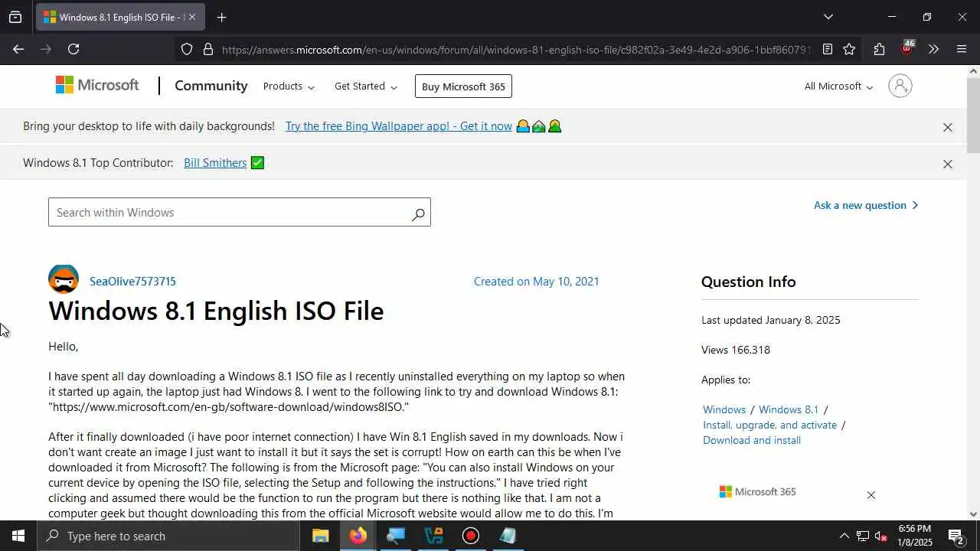Show more tools overflow chevron
The width and height of the screenshot is (980, 551).
point(933,49)
